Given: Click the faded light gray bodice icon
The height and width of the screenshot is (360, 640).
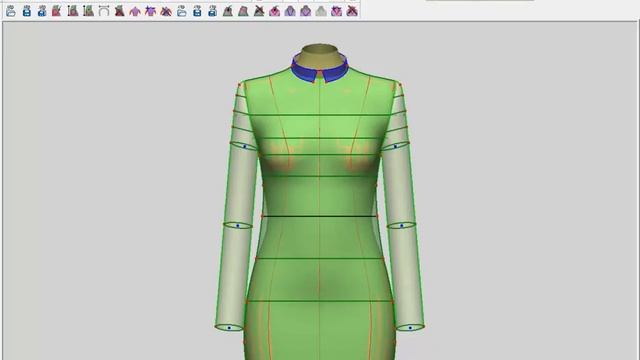Looking at the screenshot, I should pyautogui.click(x=321, y=11).
